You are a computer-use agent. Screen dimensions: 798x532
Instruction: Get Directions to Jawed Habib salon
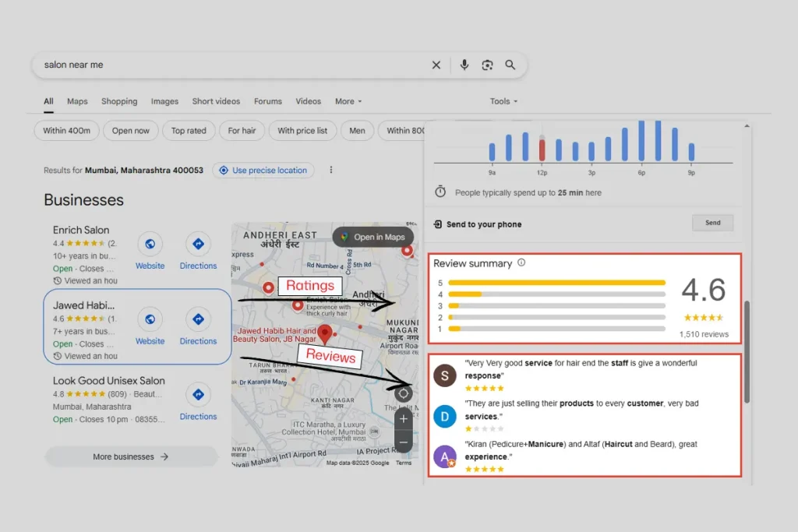[198, 319]
